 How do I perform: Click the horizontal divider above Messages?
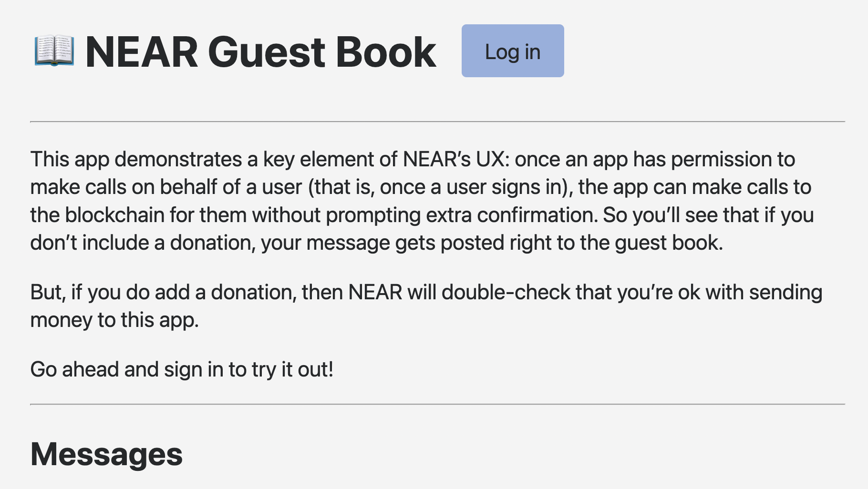[437, 404]
